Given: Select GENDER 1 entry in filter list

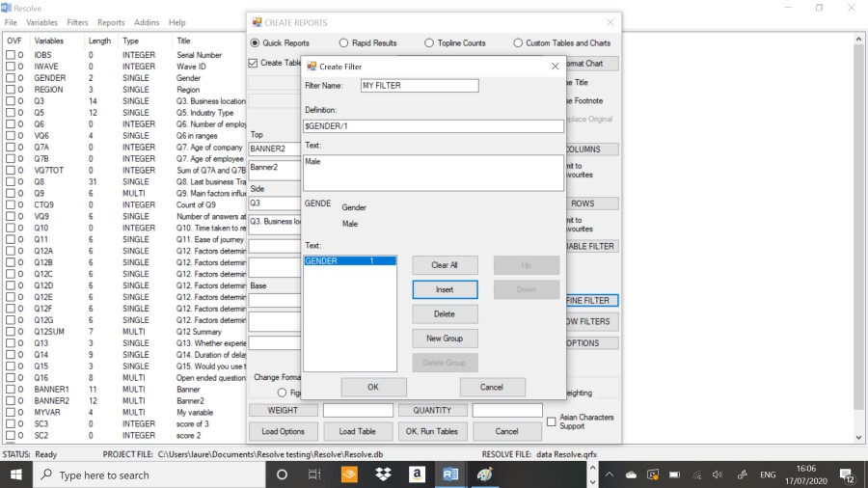Looking at the screenshot, I should tap(350, 260).
